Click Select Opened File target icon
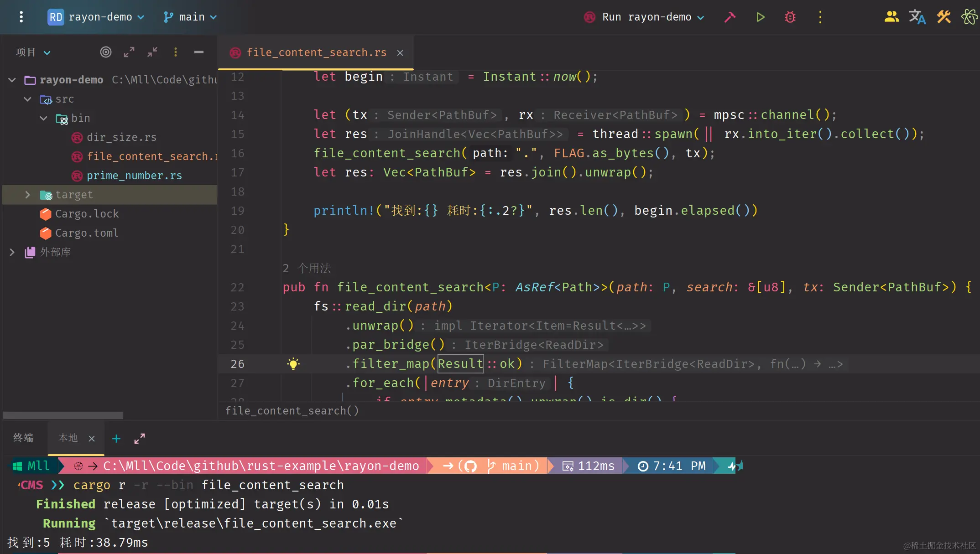Viewport: 980px width, 554px height. tap(106, 52)
